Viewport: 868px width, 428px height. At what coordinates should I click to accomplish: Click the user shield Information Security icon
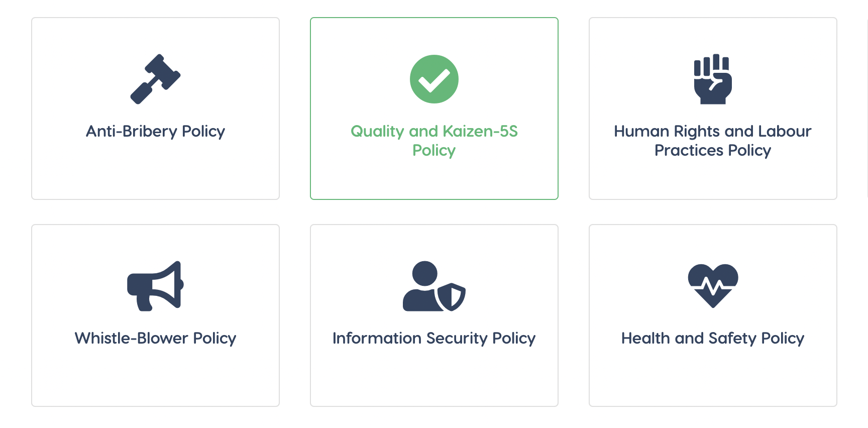(x=434, y=286)
